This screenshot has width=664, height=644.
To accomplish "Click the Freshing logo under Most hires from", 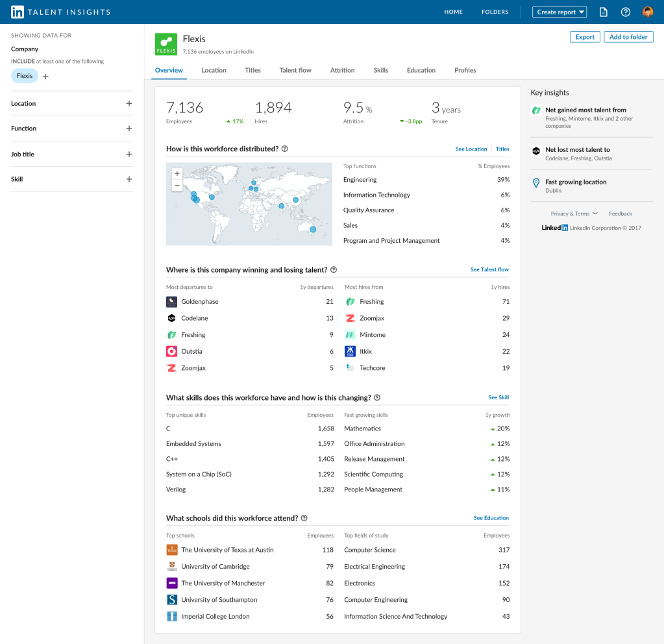I will [350, 301].
